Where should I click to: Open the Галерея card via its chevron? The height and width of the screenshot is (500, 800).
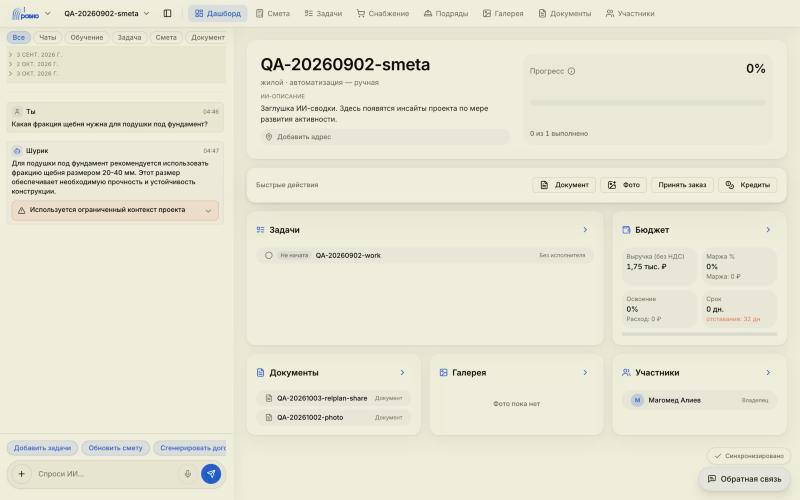point(585,373)
